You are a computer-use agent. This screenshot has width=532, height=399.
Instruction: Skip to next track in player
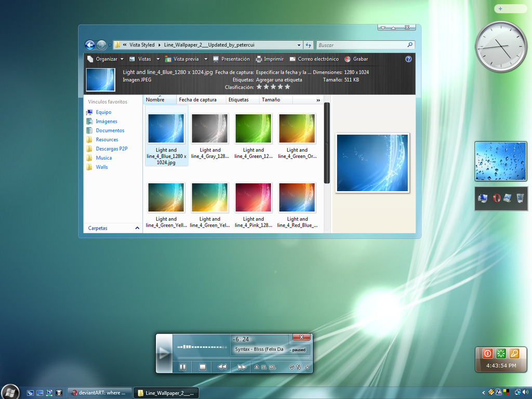point(242,367)
